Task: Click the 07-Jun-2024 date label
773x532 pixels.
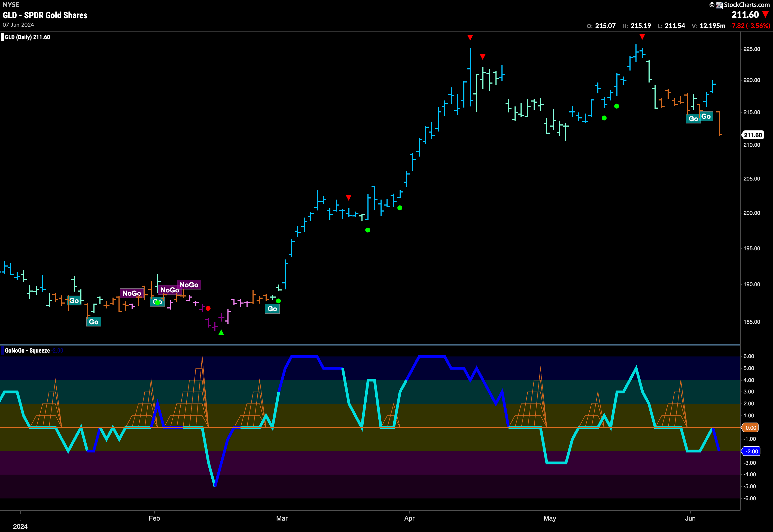Action: pyautogui.click(x=18, y=25)
